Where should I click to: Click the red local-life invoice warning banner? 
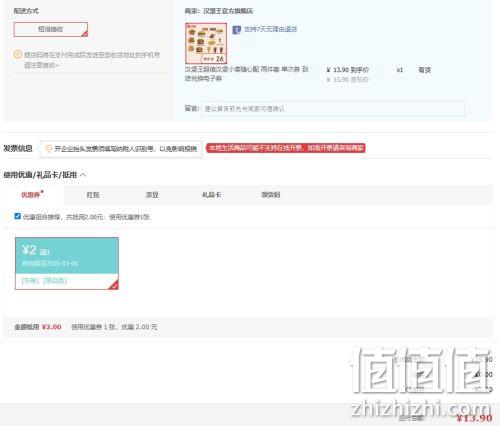pyautogui.click(x=286, y=148)
